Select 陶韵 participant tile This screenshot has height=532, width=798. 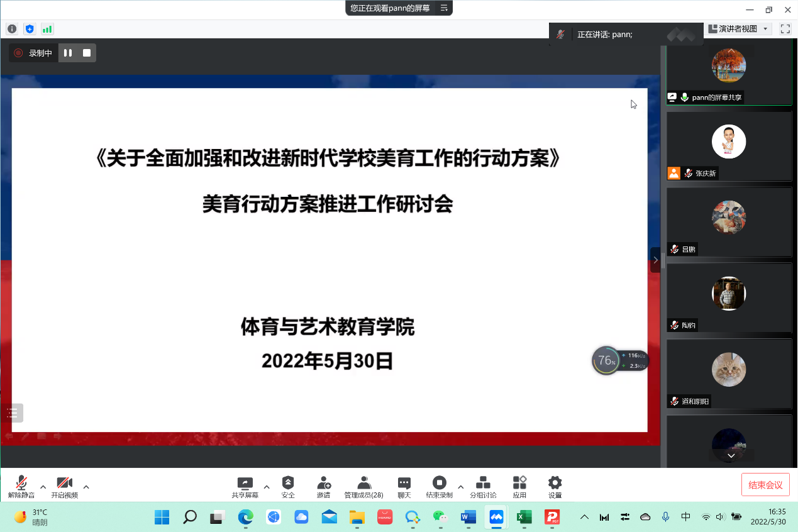tap(729, 297)
